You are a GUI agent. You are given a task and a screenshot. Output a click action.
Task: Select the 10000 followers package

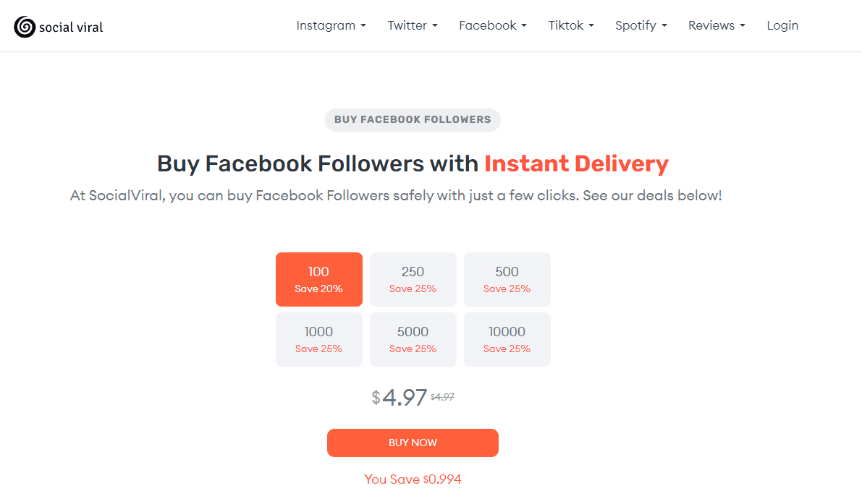507,339
